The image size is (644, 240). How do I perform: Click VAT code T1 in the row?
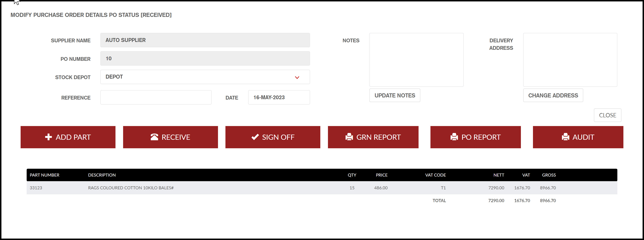tap(443, 188)
